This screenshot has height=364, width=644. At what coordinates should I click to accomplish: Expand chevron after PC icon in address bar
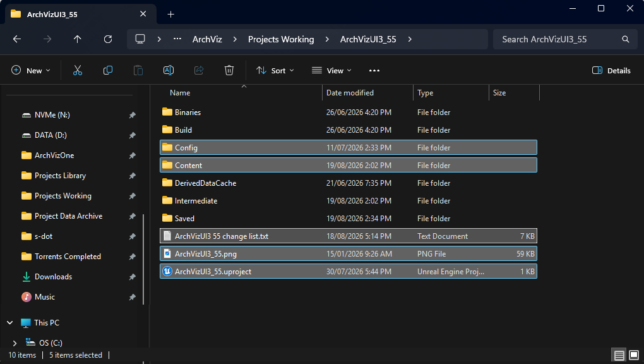(x=159, y=39)
